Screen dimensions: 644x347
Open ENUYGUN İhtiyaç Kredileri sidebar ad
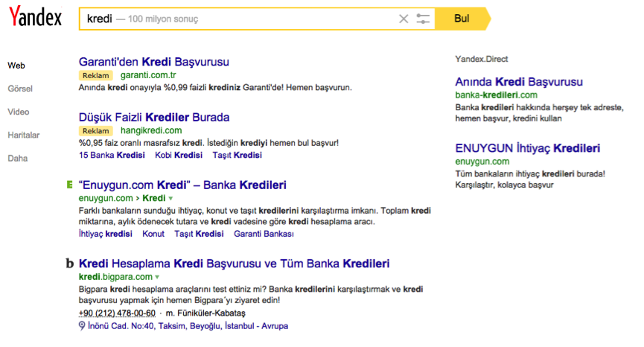coord(527,148)
